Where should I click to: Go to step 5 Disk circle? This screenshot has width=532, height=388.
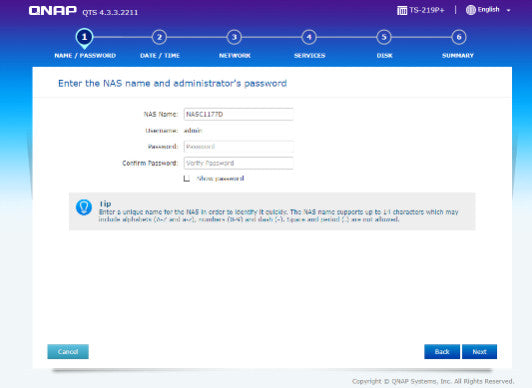click(x=384, y=37)
